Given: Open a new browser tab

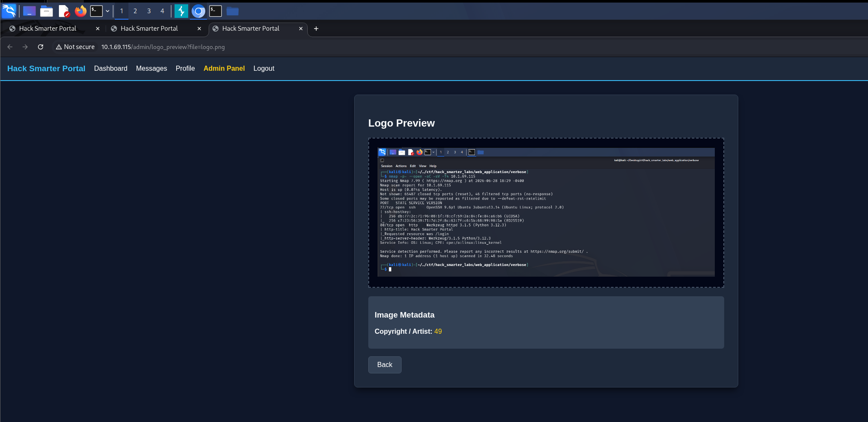Looking at the screenshot, I should pyautogui.click(x=316, y=29).
